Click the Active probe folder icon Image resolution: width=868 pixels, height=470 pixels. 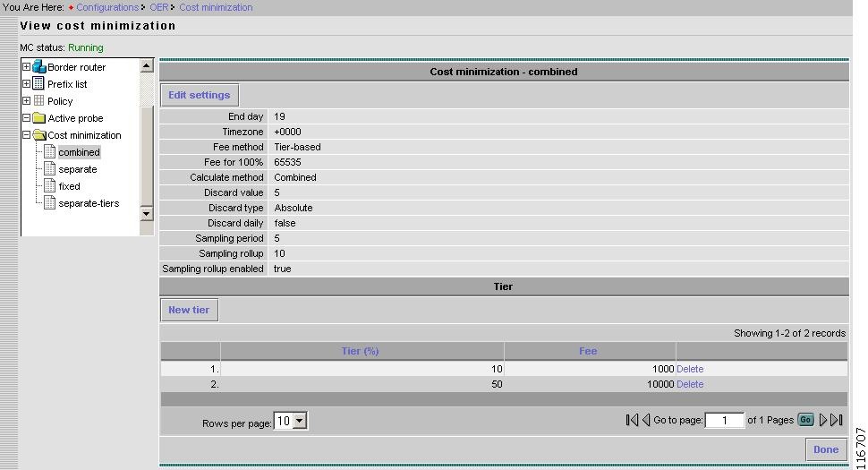(38, 118)
